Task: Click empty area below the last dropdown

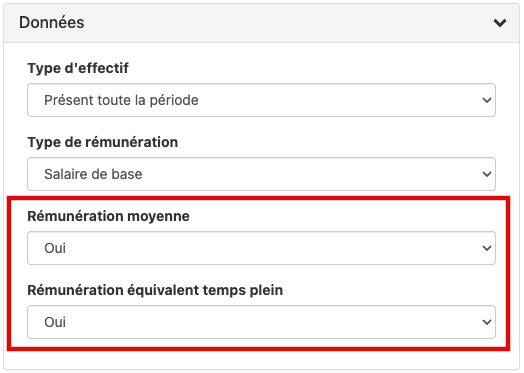Action: point(261,360)
